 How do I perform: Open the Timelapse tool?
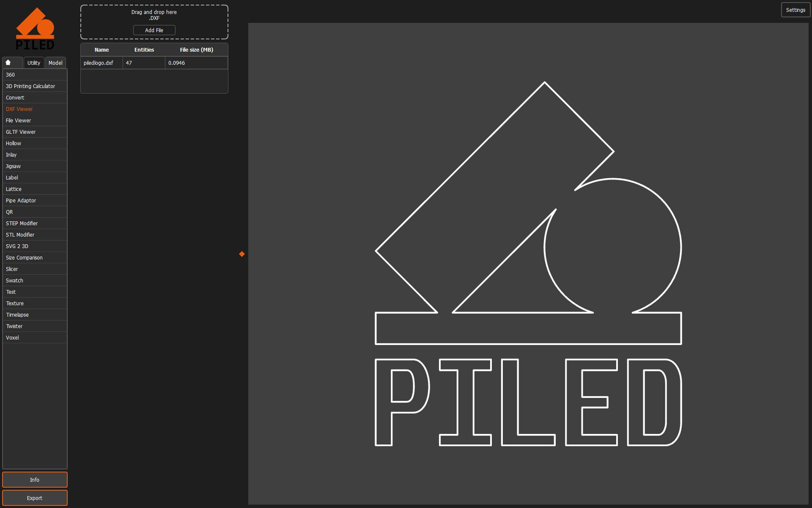[35, 315]
